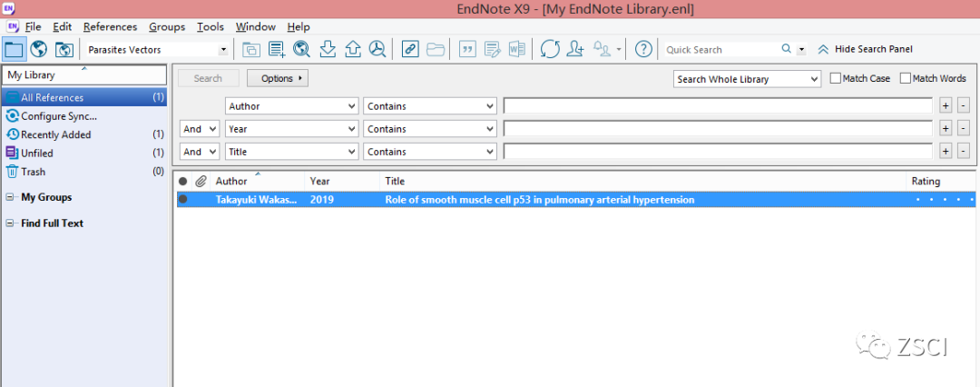Open EndNote Help question mark icon
Image resolution: width=980 pixels, height=387 pixels.
pyautogui.click(x=643, y=49)
